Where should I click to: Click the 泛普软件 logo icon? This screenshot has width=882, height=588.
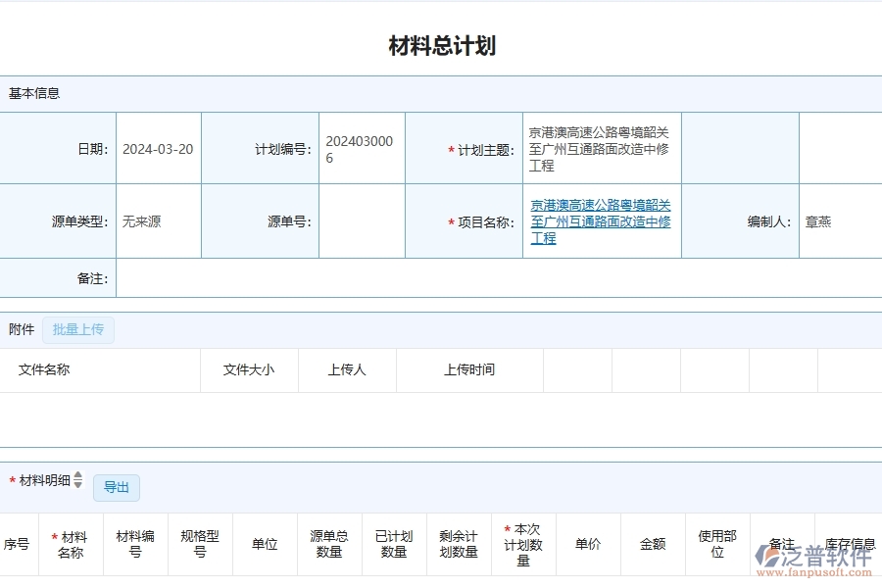(765, 555)
